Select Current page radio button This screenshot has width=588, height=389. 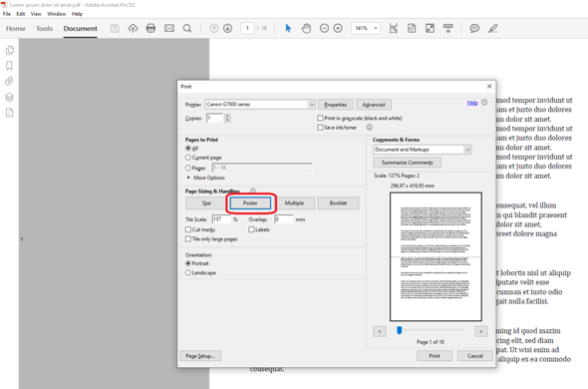pyautogui.click(x=188, y=158)
